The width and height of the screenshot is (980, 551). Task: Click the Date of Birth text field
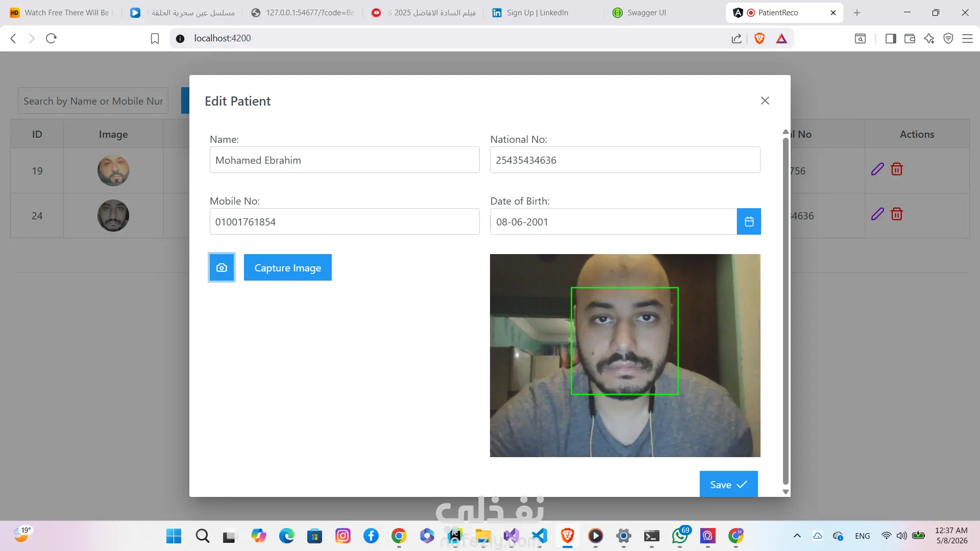click(x=614, y=221)
